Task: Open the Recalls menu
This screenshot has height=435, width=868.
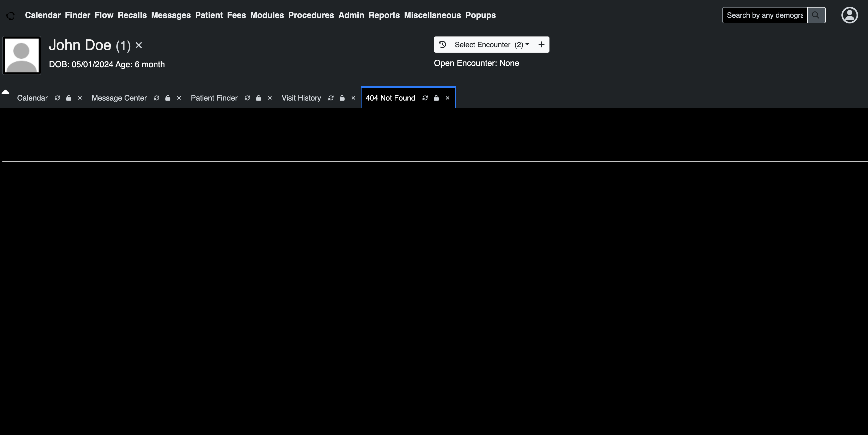Action: point(132,15)
